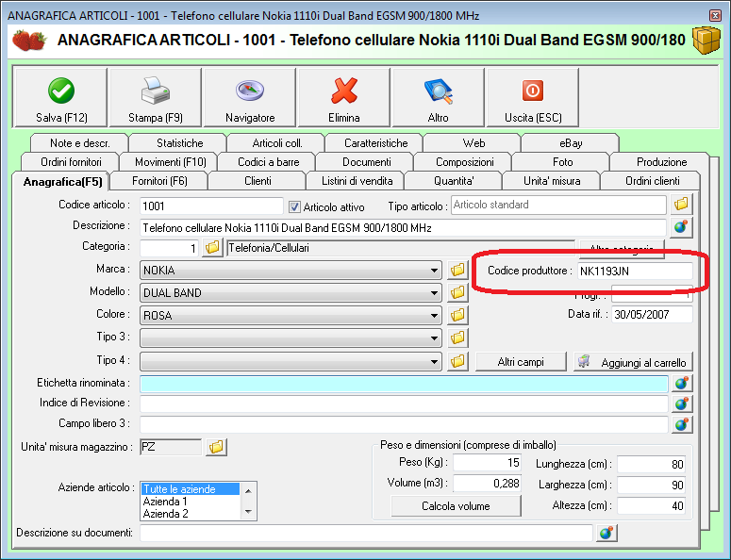Click the Volume (m3) field
731x560 pixels.
pyautogui.click(x=488, y=483)
